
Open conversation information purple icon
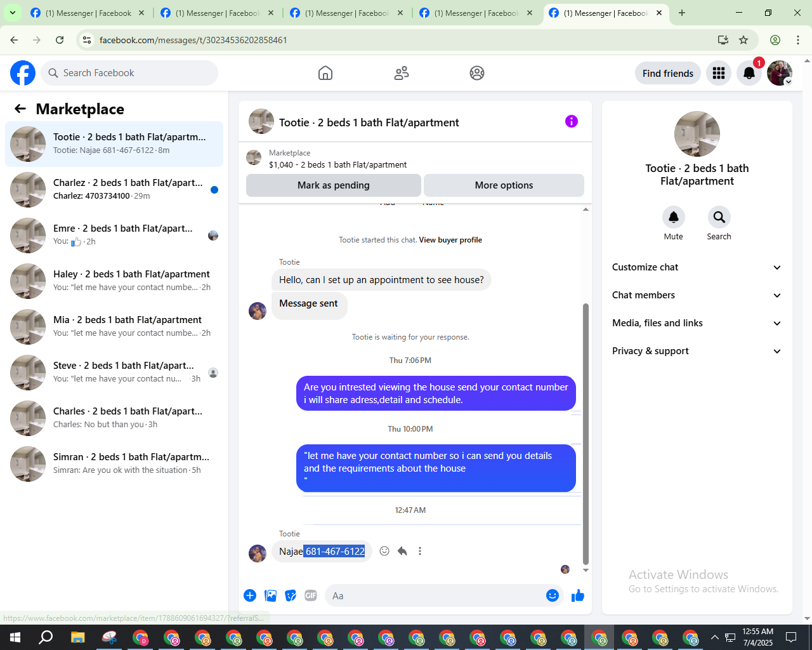tap(572, 121)
